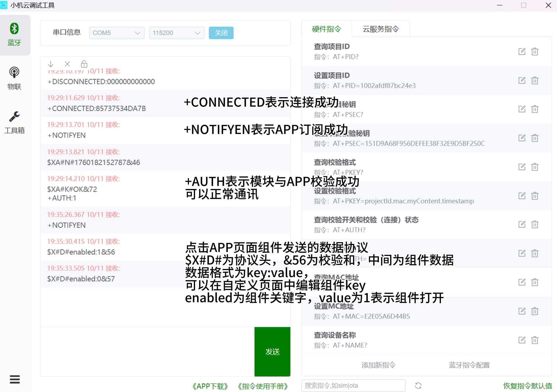Screen dimensions: 557x392
Task: Open the toolbox (工具箱) wrench icon
Action: pos(15,122)
